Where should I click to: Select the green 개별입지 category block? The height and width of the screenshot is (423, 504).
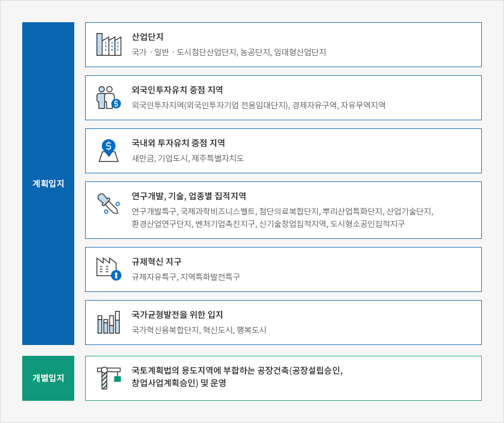pyautogui.click(x=48, y=378)
